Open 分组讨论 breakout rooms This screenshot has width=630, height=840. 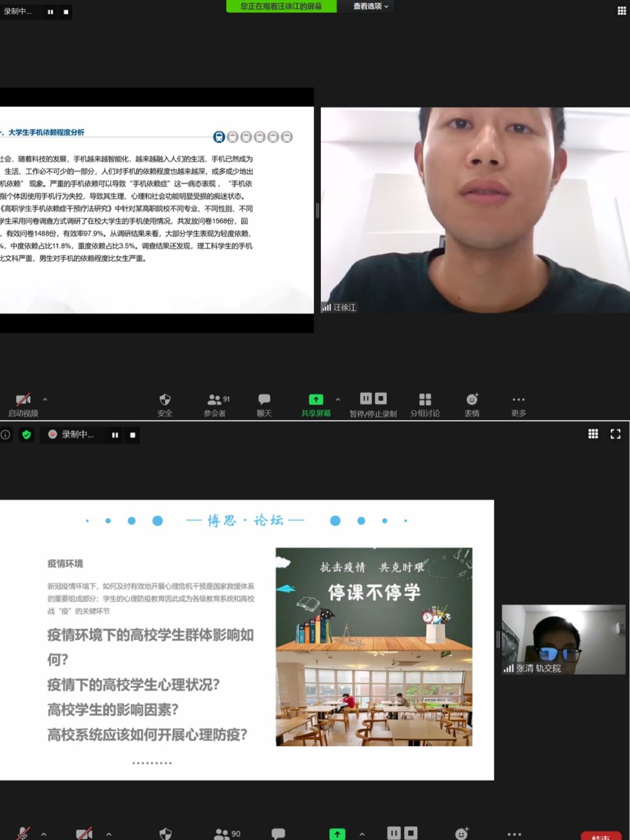click(x=425, y=405)
